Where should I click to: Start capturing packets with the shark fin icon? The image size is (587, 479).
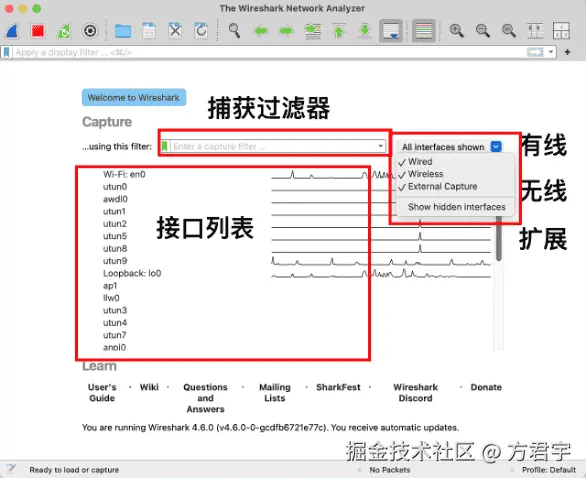pyautogui.click(x=12, y=31)
